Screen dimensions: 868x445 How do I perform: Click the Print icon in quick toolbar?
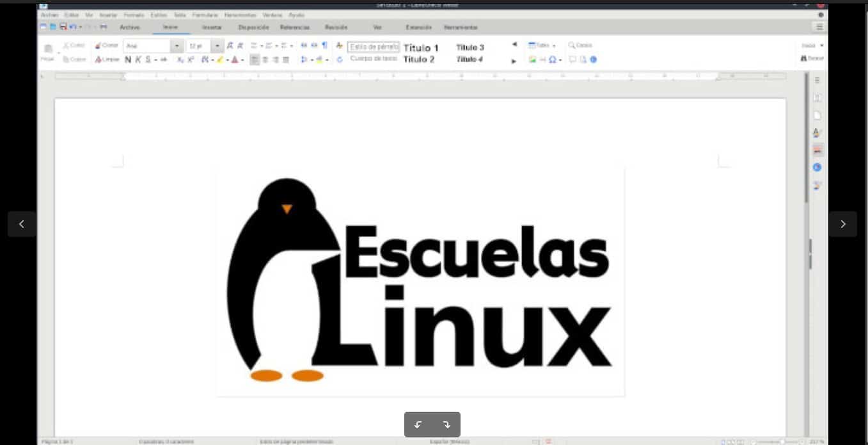tap(104, 27)
